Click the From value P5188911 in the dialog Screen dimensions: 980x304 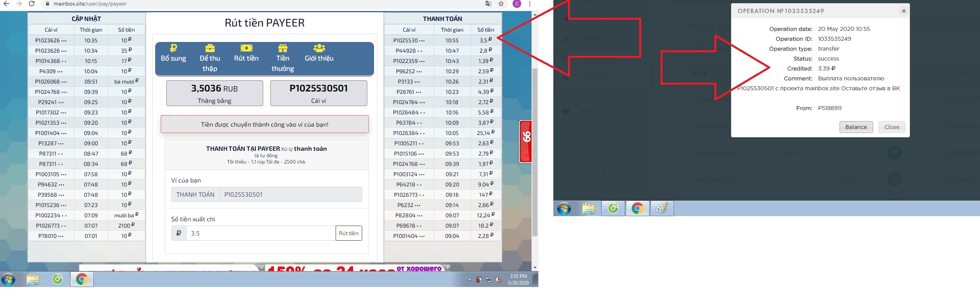(x=830, y=108)
